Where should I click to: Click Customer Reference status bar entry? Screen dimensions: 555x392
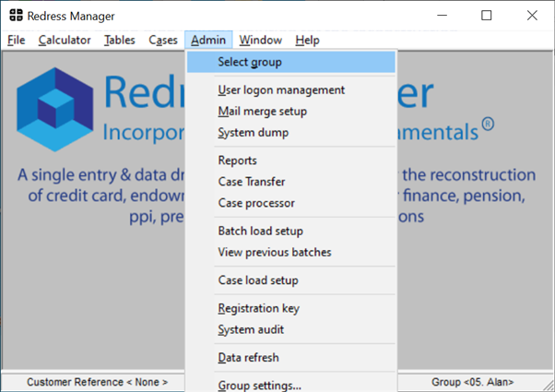coord(98,382)
